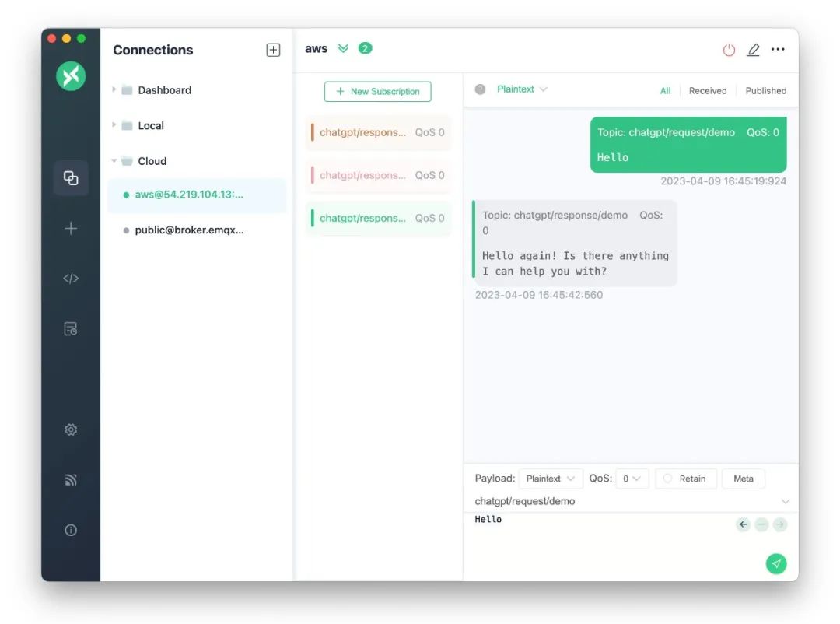
Task: Select the orange chatgpt/respons subscription
Action: 378,132
